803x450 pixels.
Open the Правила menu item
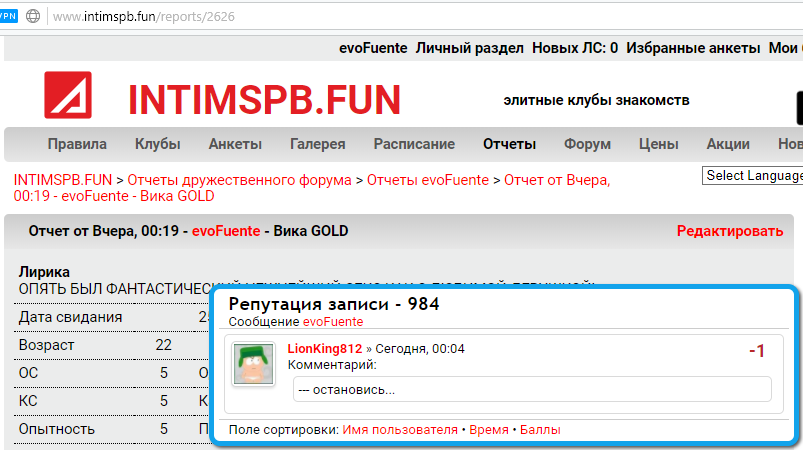pos(77,144)
